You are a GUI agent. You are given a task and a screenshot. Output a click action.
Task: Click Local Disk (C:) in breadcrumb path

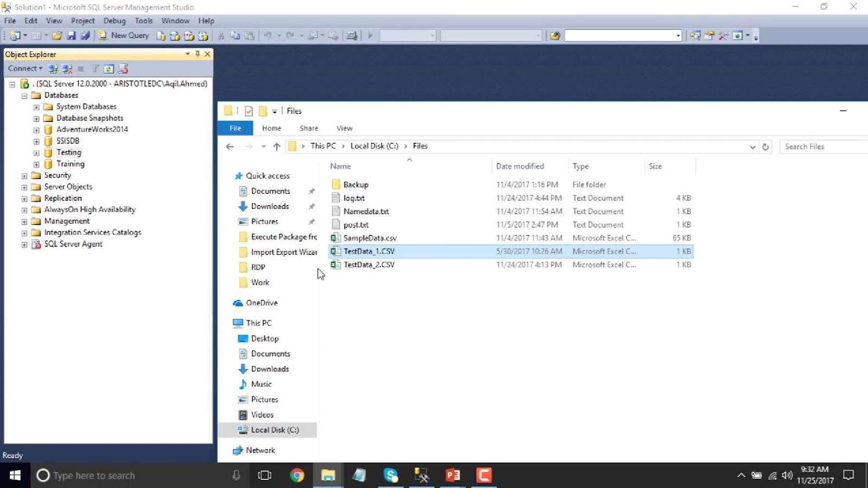(x=374, y=146)
